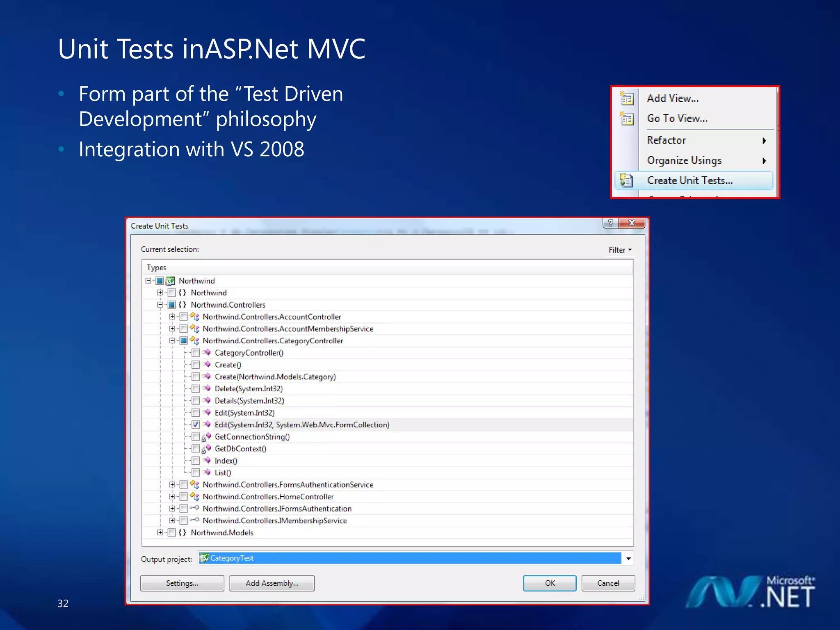Check the Delete(System.Int32) checkbox
The width and height of the screenshot is (840, 630).
[x=196, y=388]
